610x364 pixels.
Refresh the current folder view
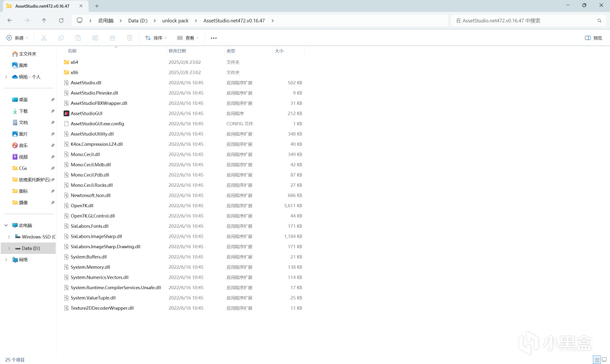coord(61,20)
